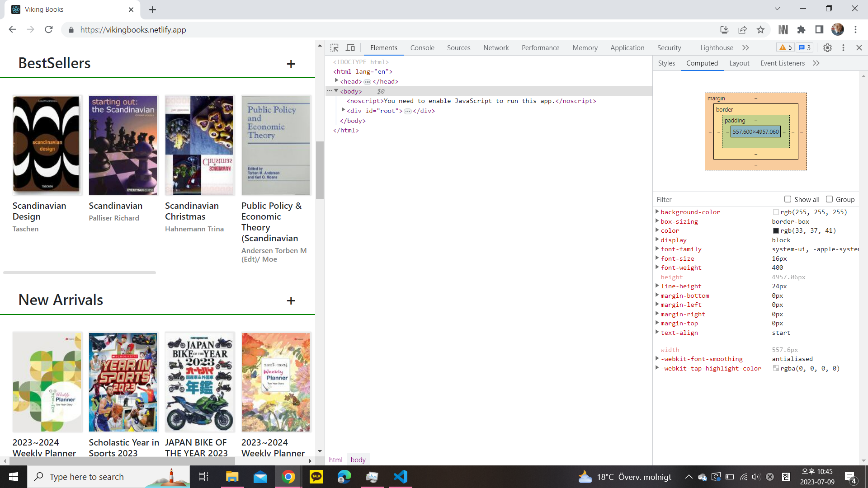Open the Issues panel badge showing 3
This screenshot has width=868, height=488.
click(x=804, y=47)
